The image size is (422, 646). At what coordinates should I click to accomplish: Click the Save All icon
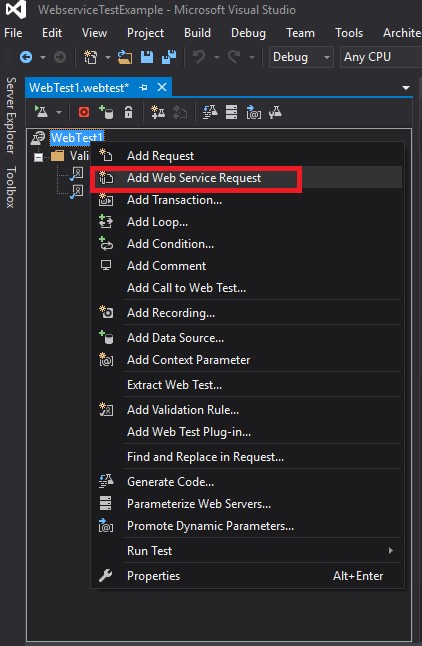169,57
